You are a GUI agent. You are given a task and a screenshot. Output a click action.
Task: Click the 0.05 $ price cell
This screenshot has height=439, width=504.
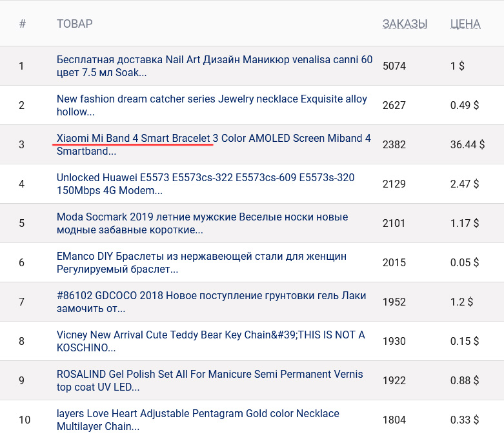[465, 262]
